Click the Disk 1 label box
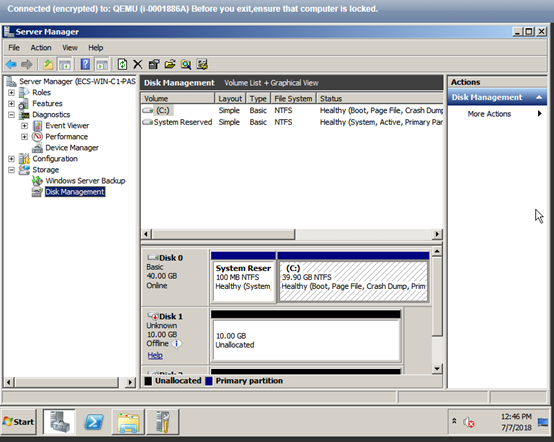Viewport: 554px width, 442px height. tap(175, 336)
